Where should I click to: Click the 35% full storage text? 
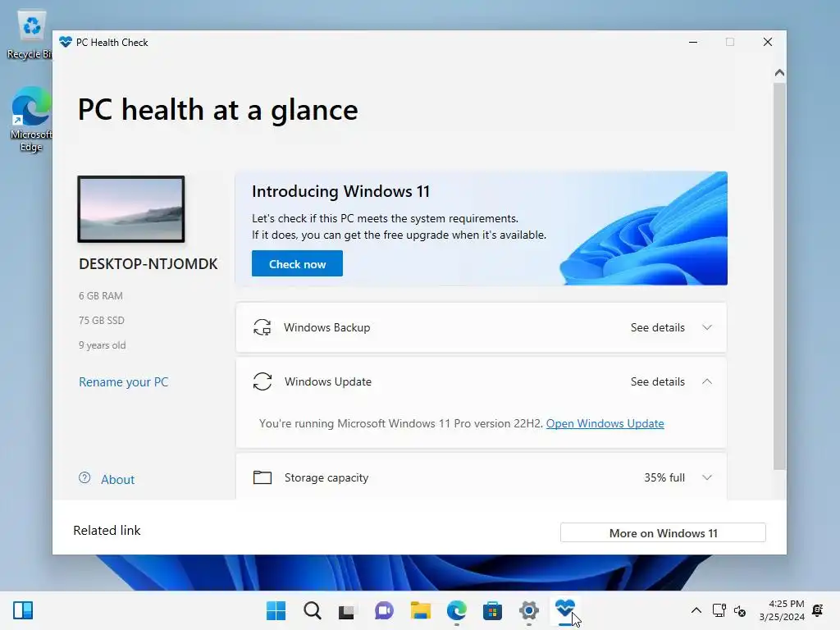(x=664, y=477)
